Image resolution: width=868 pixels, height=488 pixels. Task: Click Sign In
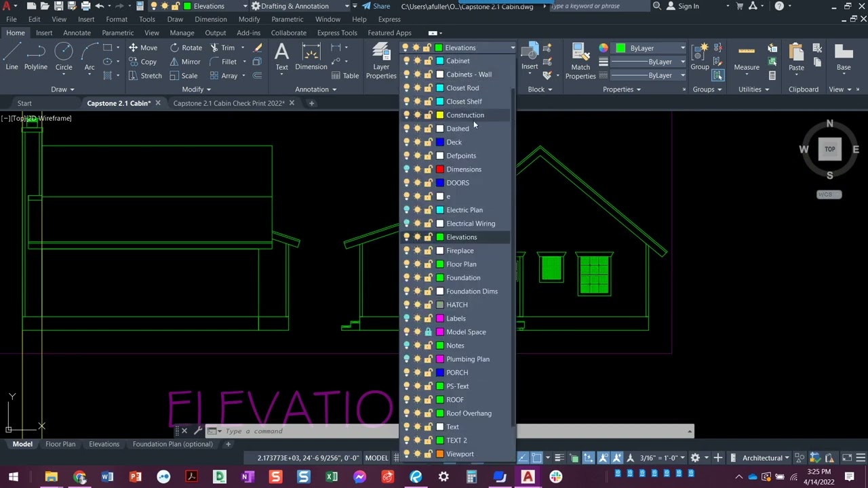coord(683,6)
